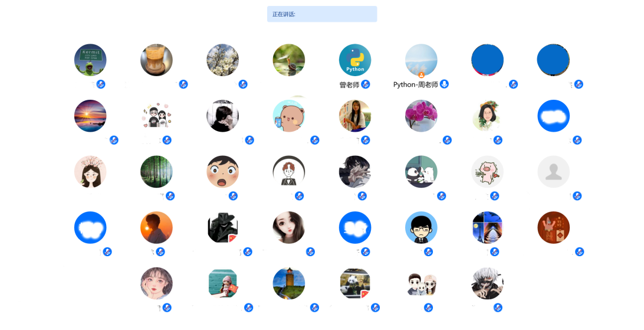This screenshot has height=330, width=644.
Task: Click the muted mic under the panda photo avatar
Action: click(x=375, y=308)
